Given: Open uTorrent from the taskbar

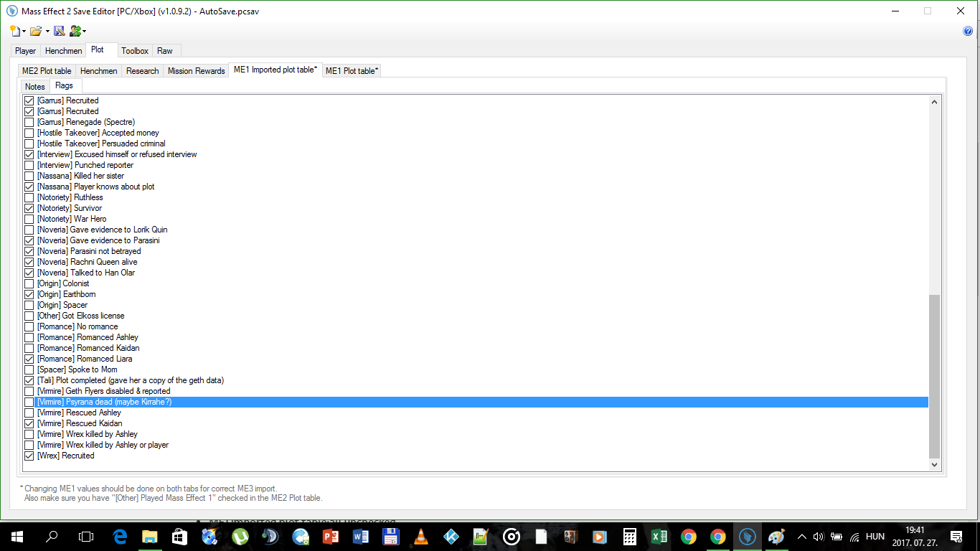Looking at the screenshot, I should 240,537.
